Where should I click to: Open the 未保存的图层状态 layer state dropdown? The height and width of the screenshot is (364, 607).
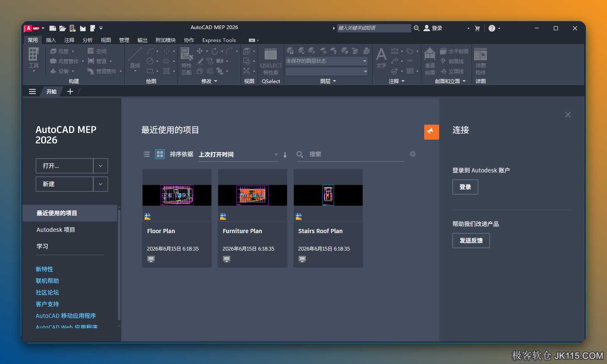[327, 61]
